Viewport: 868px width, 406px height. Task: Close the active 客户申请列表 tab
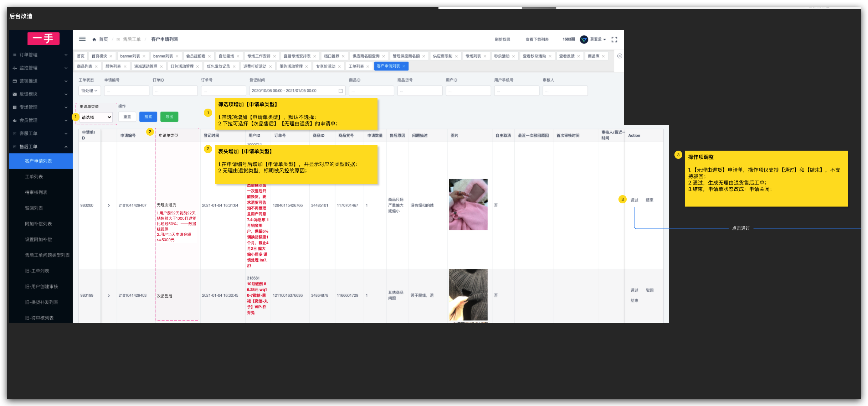coord(404,66)
